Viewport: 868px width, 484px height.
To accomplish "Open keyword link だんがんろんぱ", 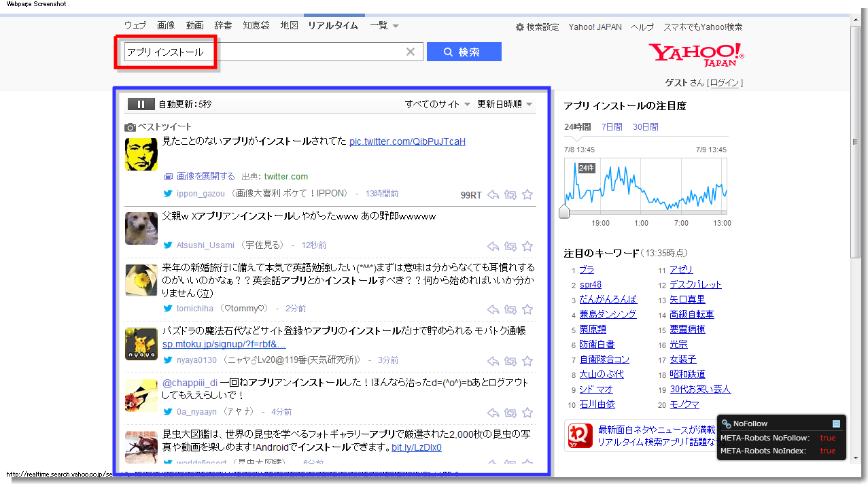I will [x=608, y=299].
